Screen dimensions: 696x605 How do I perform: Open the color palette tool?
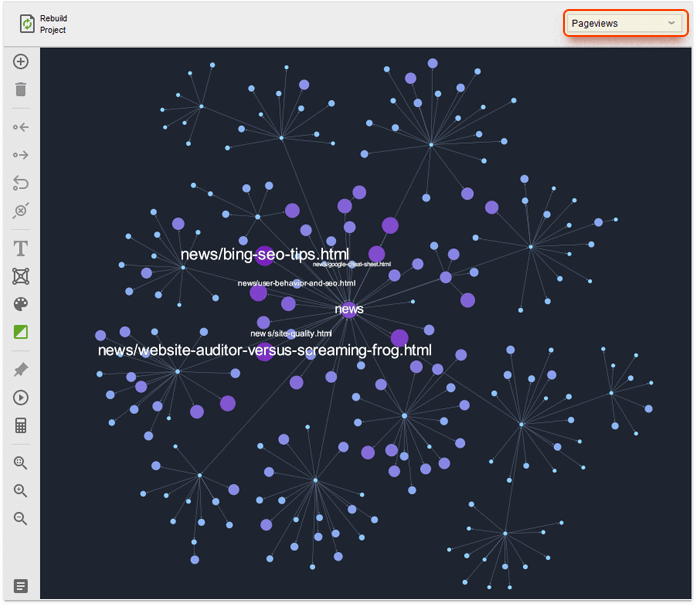pyautogui.click(x=20, y=304)
